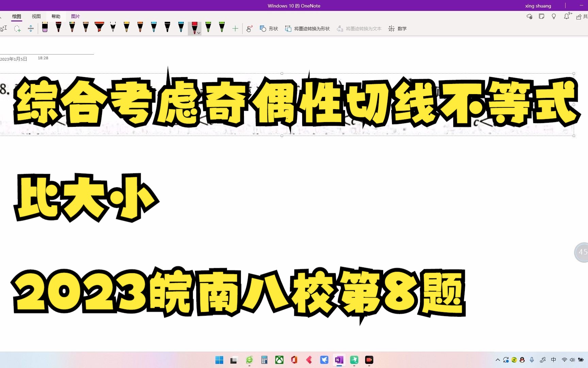The width and height of the screenshot is (588, 368).
Task: Toggle touch drawing mode
Action: tap(249, 29)
